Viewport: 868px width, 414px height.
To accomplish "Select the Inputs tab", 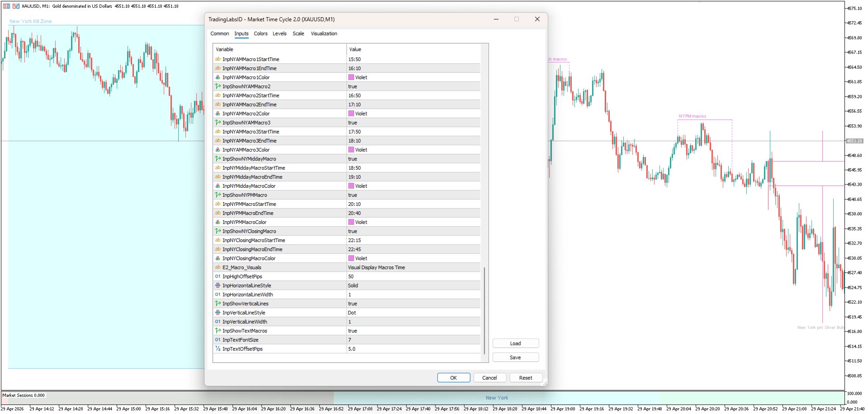I will point(242,33).
